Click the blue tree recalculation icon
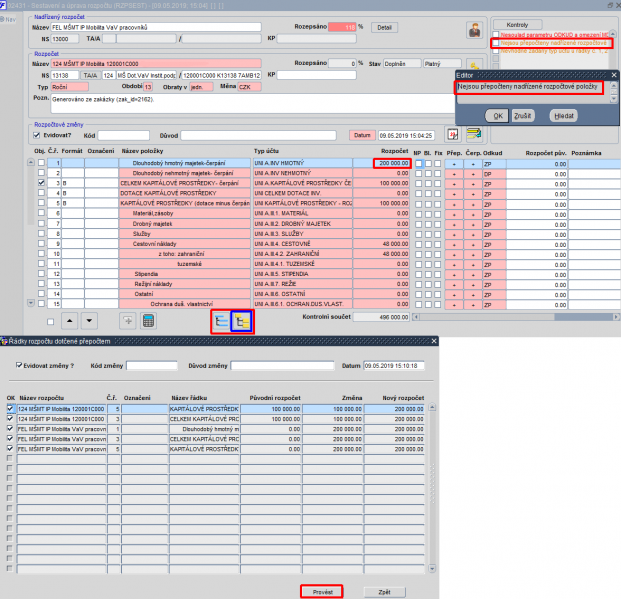The image size is (621, 599). (221, 321)
